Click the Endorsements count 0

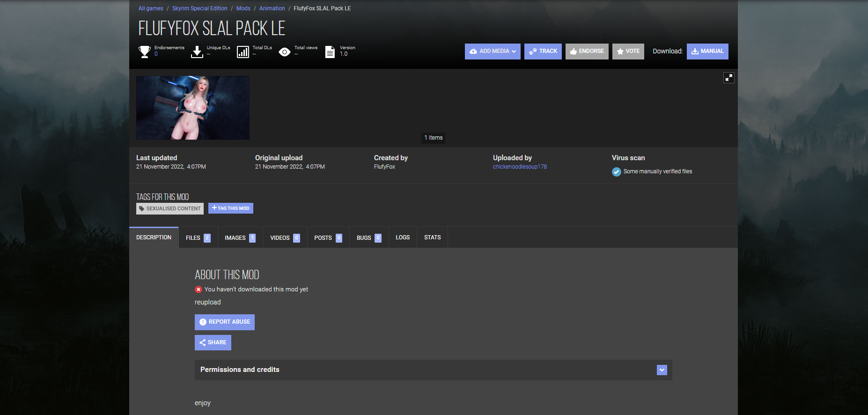[x=156, y=54]
